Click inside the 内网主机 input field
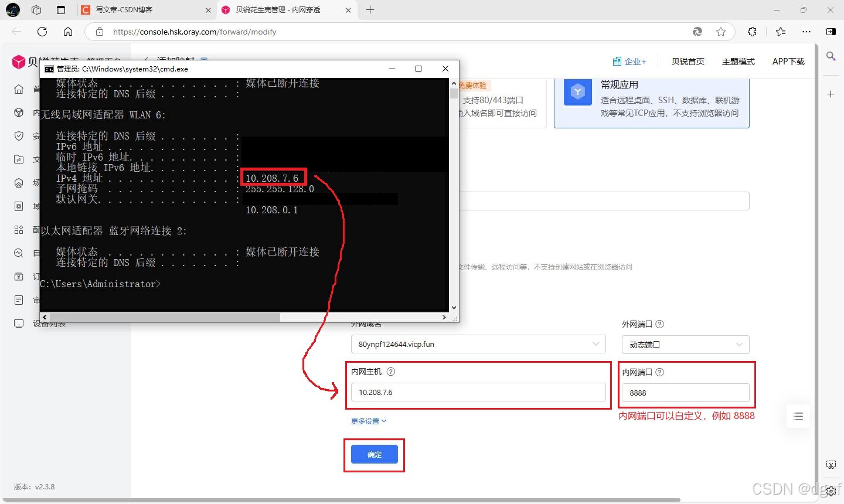 pos(478,392)
